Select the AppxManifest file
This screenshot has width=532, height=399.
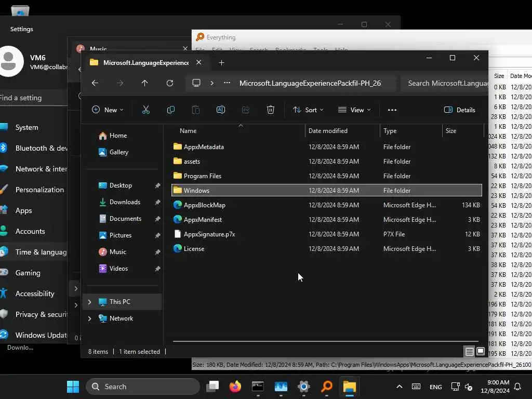point(327,220)
